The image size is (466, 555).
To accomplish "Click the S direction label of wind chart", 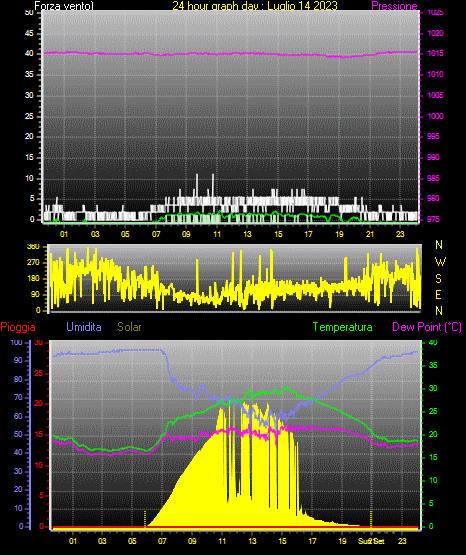I will 438,279.
